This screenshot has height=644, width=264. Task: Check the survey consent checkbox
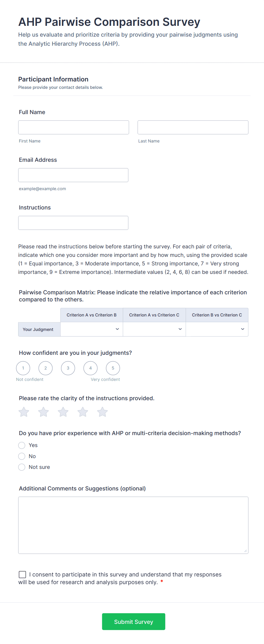(x=22, y=574)
